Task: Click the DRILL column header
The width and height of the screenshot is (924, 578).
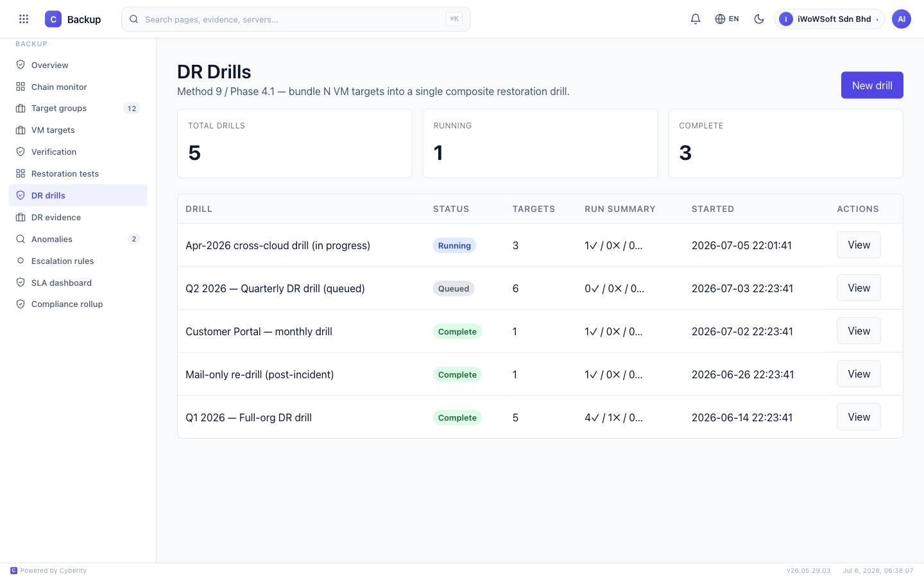Action: coord(199,209)
